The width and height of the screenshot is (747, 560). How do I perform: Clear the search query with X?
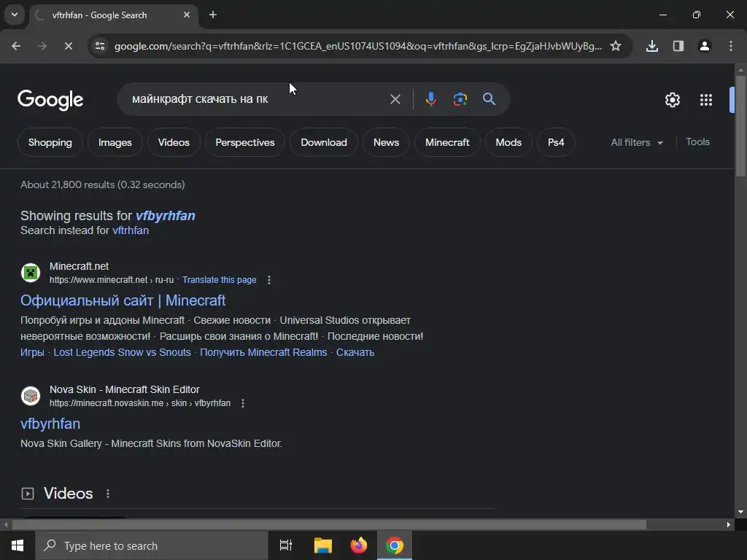[x=395, y=99]
